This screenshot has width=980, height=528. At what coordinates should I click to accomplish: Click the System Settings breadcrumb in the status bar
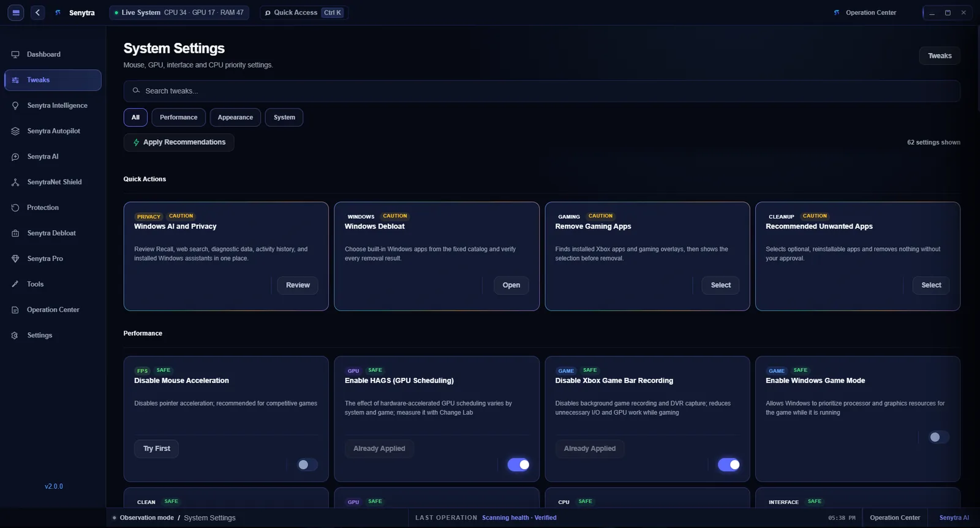point(209,518)
